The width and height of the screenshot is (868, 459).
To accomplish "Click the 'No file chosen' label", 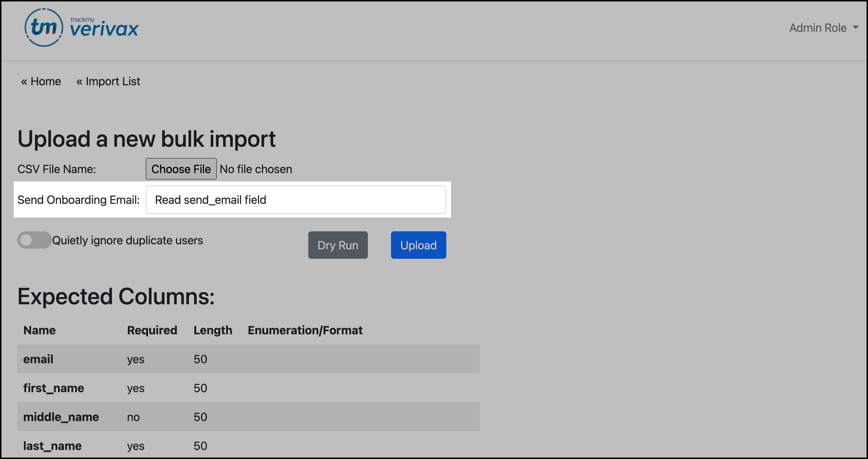I will pos(256,168).
